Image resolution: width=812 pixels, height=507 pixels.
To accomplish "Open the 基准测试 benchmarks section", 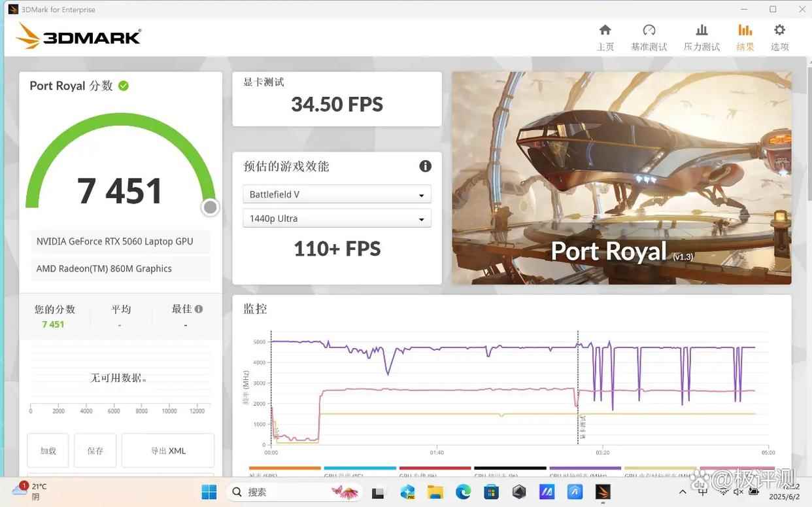I will (649, 37).
